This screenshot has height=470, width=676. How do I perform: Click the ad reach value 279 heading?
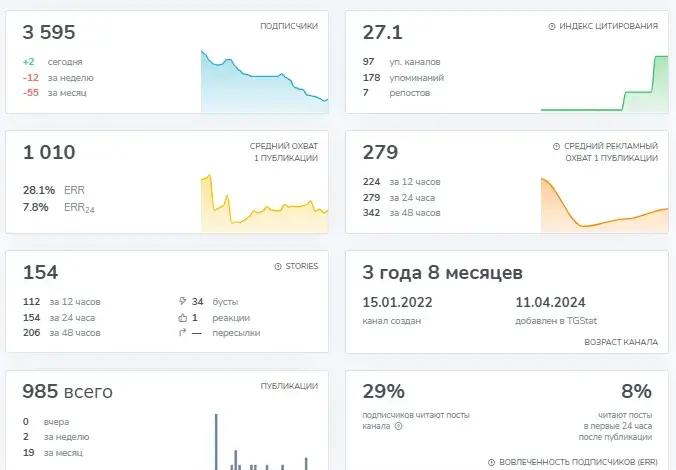[380, 152]
